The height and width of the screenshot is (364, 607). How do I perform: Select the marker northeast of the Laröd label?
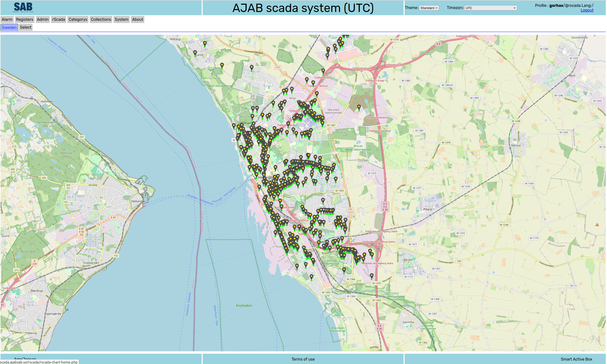(205, 44)
